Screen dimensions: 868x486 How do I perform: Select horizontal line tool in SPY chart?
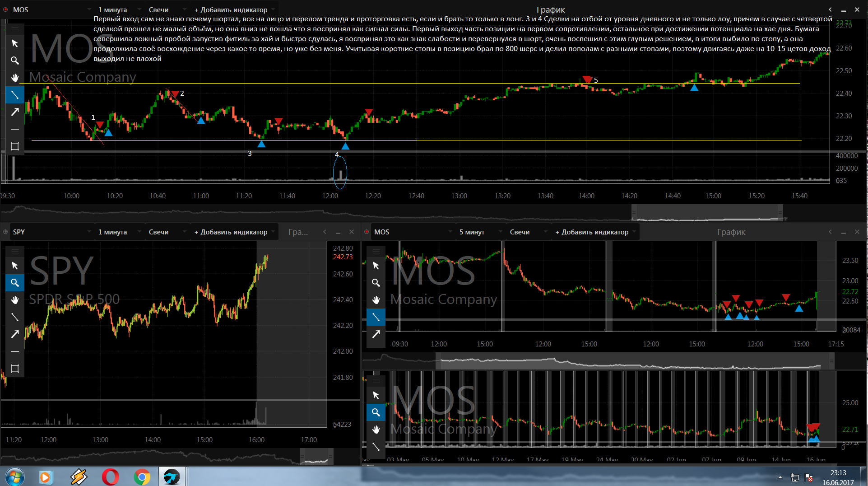click(x=14, y=351)
